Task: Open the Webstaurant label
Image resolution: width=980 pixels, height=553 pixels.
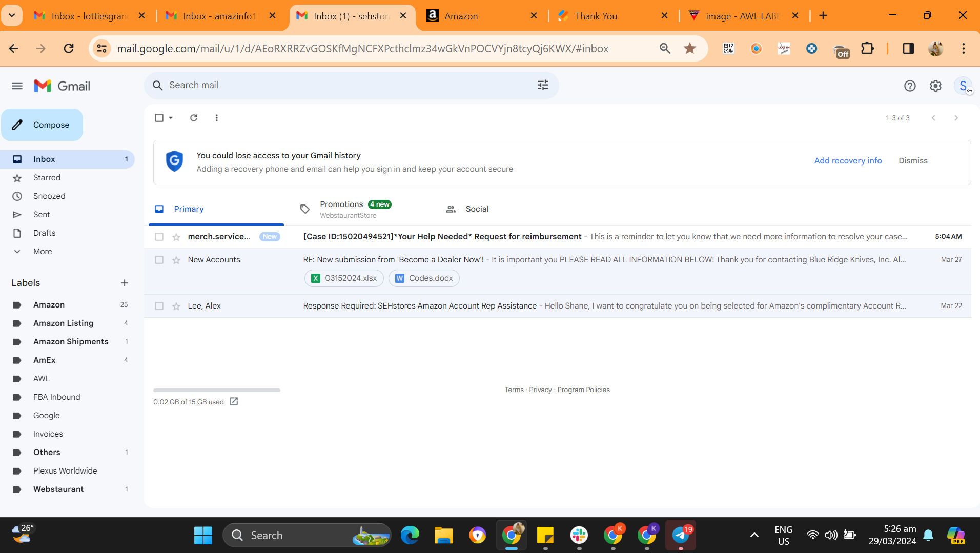Action: point(58,489)
